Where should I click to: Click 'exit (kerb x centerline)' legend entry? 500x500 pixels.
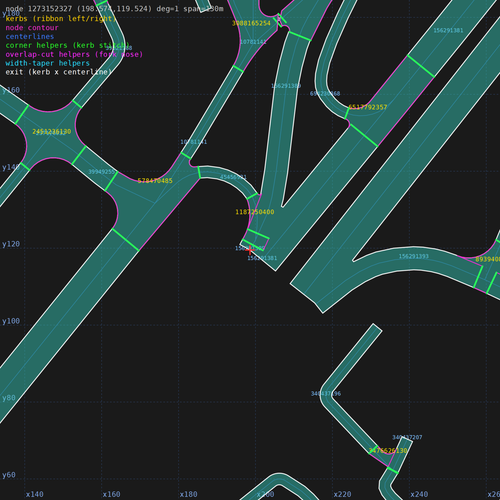(59, 72)
